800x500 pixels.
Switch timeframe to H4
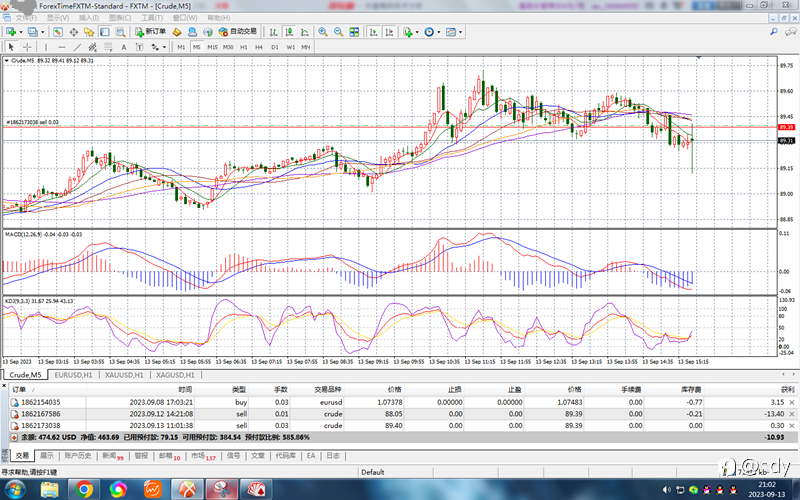point(259,47)
